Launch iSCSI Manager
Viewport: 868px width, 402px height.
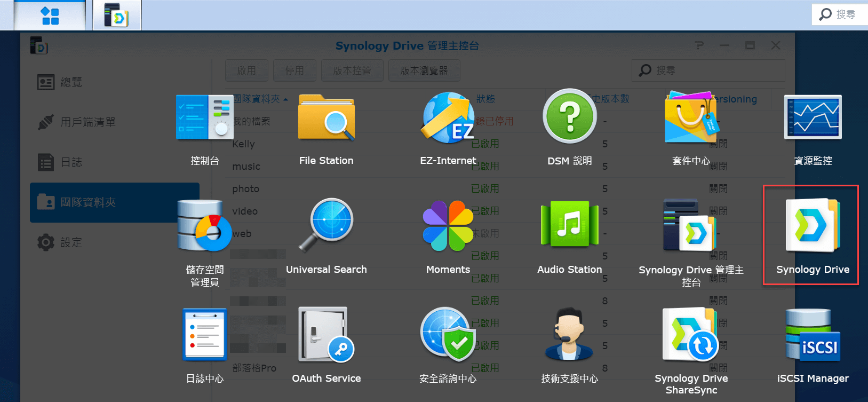pos(813,345)
